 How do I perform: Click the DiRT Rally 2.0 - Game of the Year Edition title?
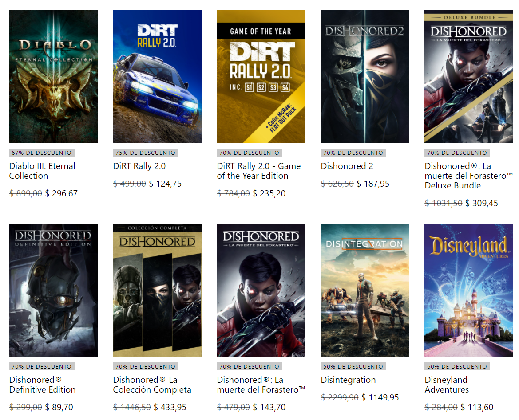point(258,171)
